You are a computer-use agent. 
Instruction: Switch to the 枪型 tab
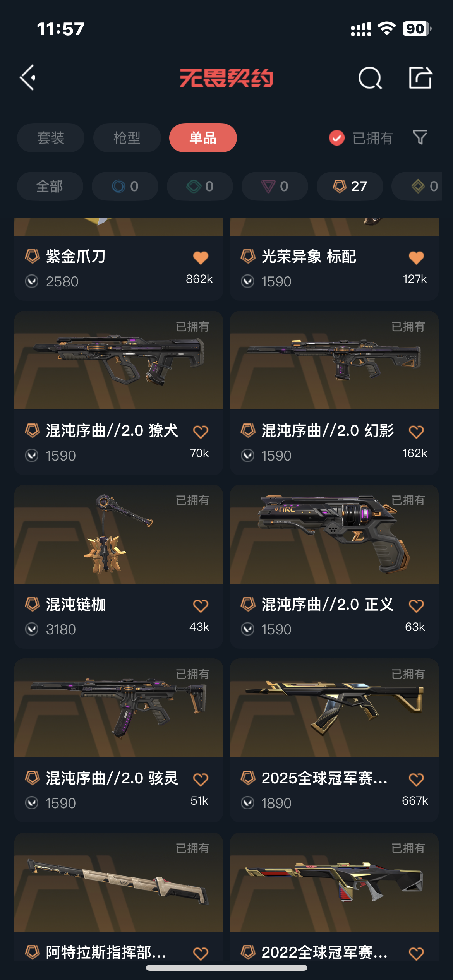127,138
